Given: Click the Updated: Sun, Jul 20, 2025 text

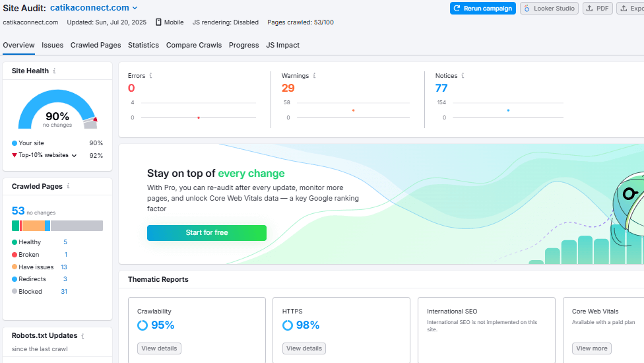Looking at the screenshot, I should pyautogui.click(x=107, y=22).
